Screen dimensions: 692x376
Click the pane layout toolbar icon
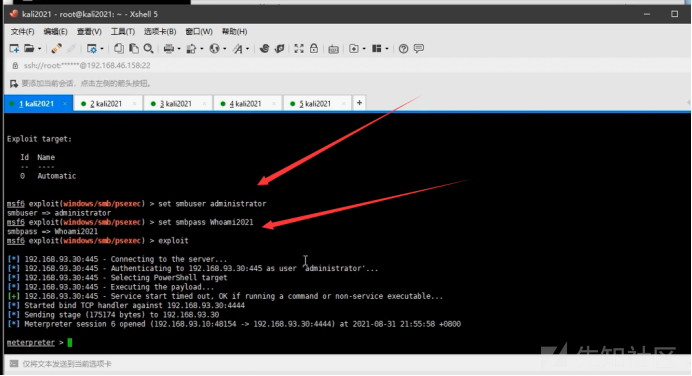coord(376,49)
